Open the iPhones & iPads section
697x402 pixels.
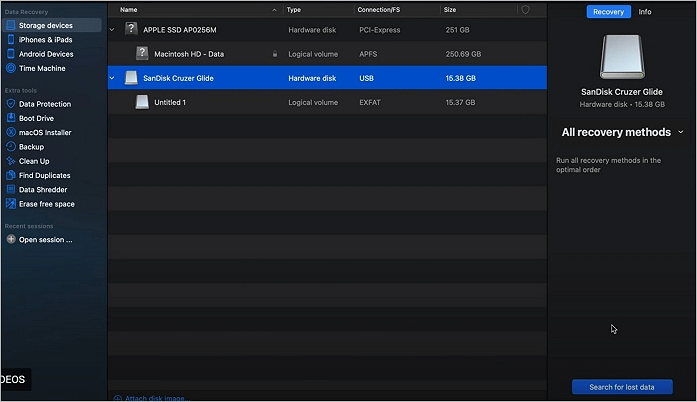point(45,39)
